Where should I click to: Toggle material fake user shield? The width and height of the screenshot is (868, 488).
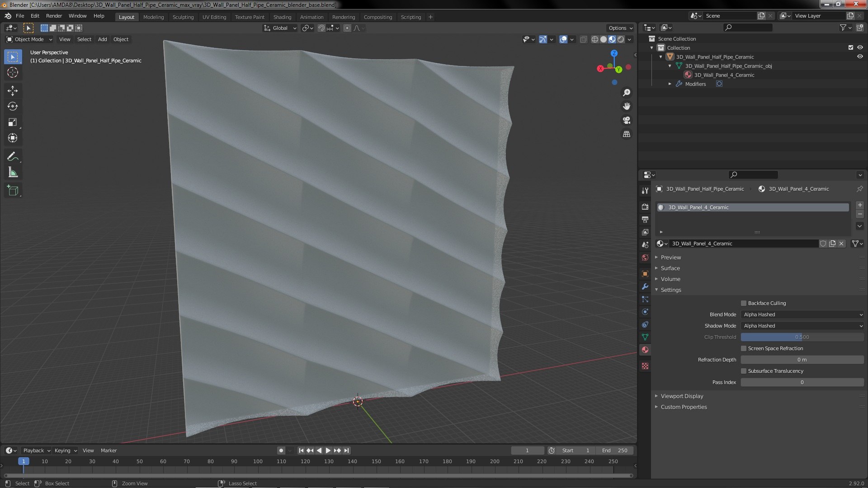click(x=823, y=244)
